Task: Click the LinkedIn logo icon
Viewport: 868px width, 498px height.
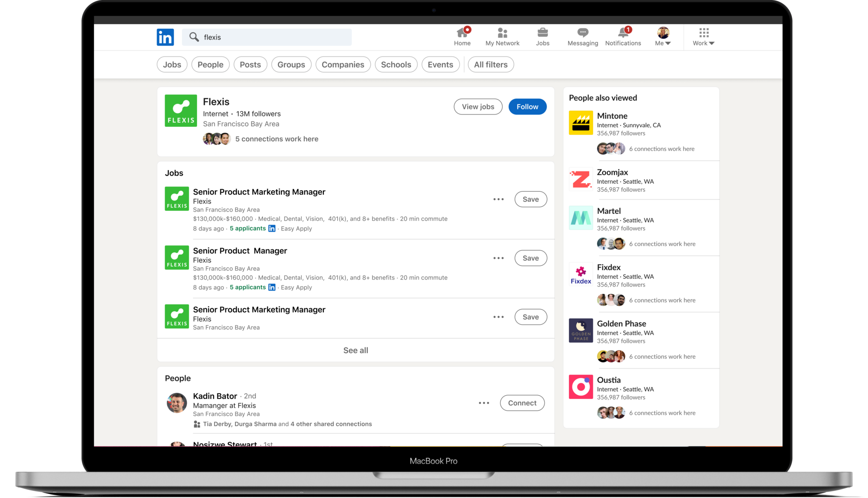Action: point(165,37)
